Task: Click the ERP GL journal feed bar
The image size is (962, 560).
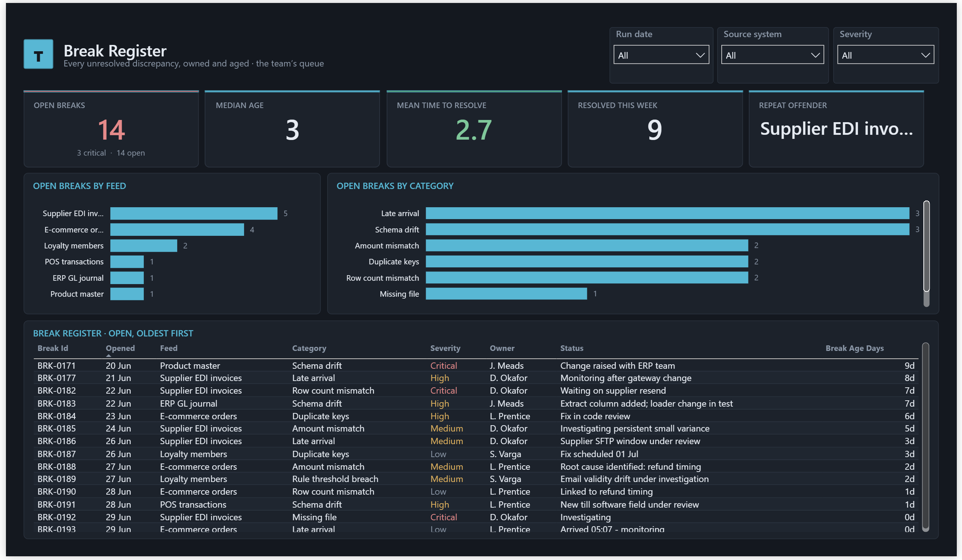Action: pos(127,278)
